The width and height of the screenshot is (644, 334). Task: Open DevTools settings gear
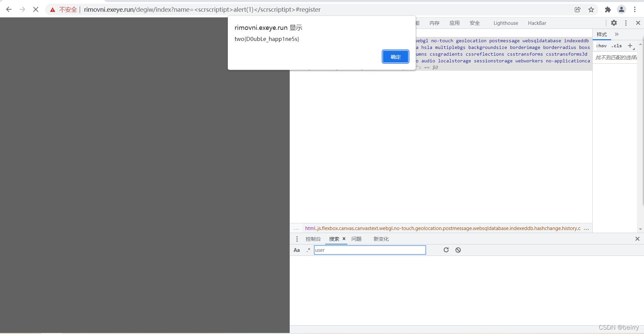pos(614,23)
